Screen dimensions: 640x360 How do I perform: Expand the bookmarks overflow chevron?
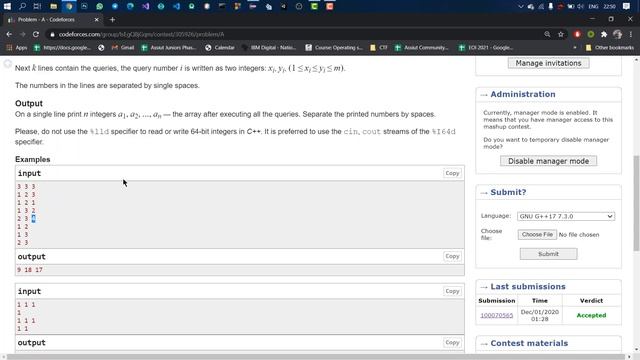coord(575,48)
